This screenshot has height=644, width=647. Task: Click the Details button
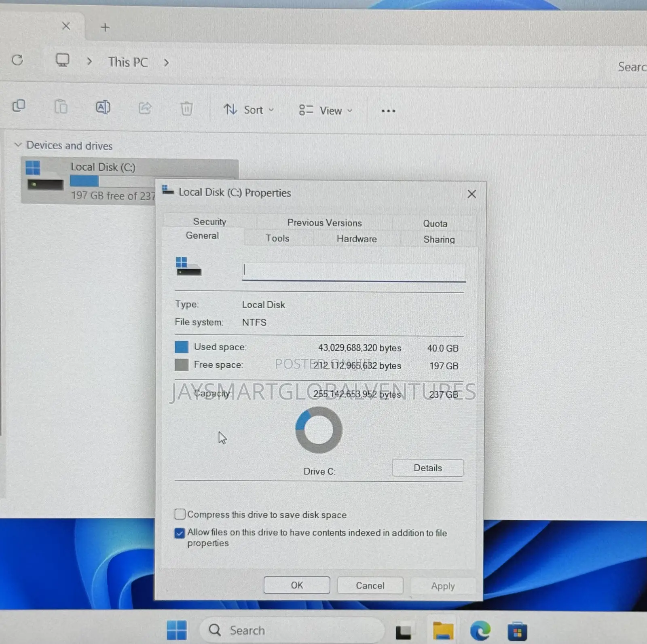428,468
